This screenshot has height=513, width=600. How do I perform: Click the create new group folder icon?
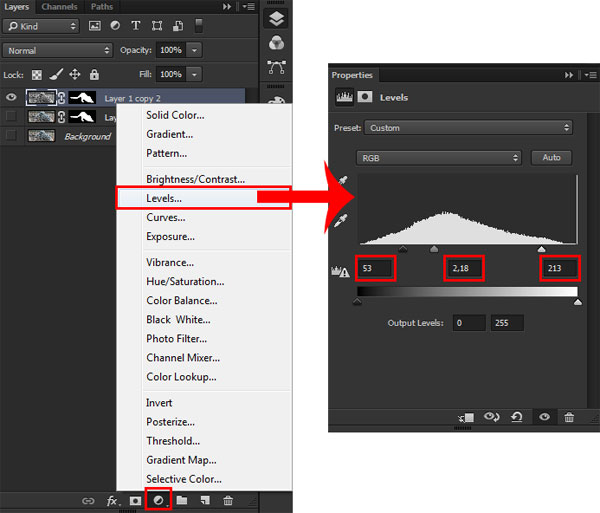182,500
